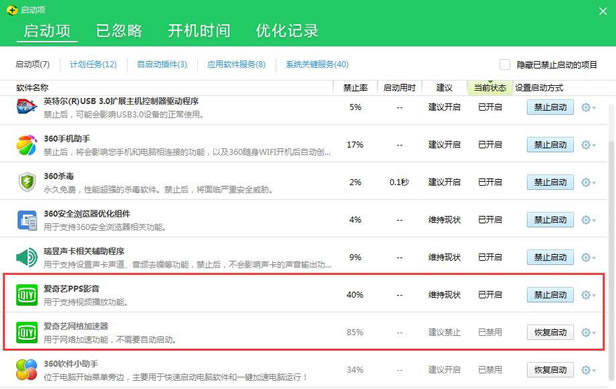Click the 瑞昱声卡 speaker icon

(27, 257)
